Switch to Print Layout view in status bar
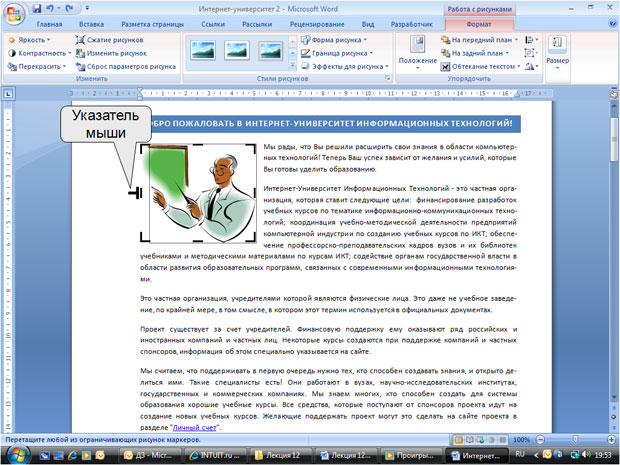Image resolution: width=620 pixels, height=465 pixels. pos(459,440)
